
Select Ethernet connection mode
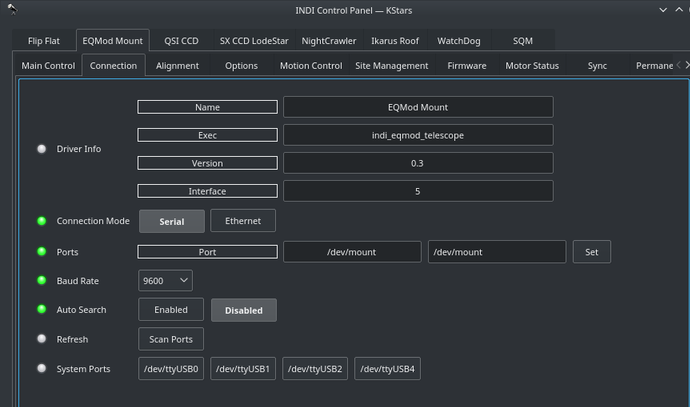[x=243, y=221]
